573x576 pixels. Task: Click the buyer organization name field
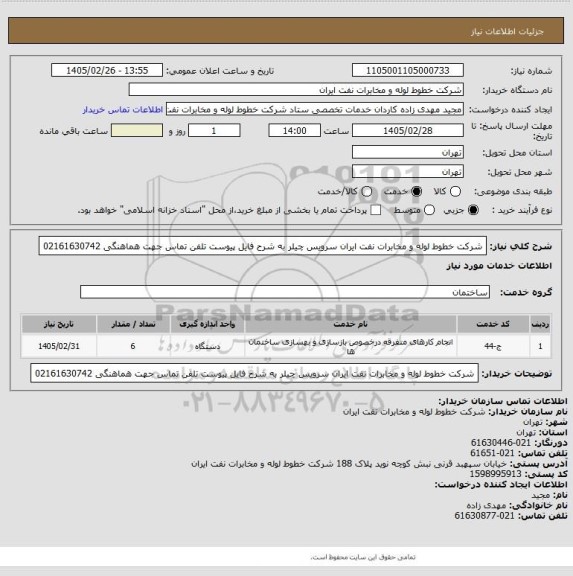coord(296,90)
